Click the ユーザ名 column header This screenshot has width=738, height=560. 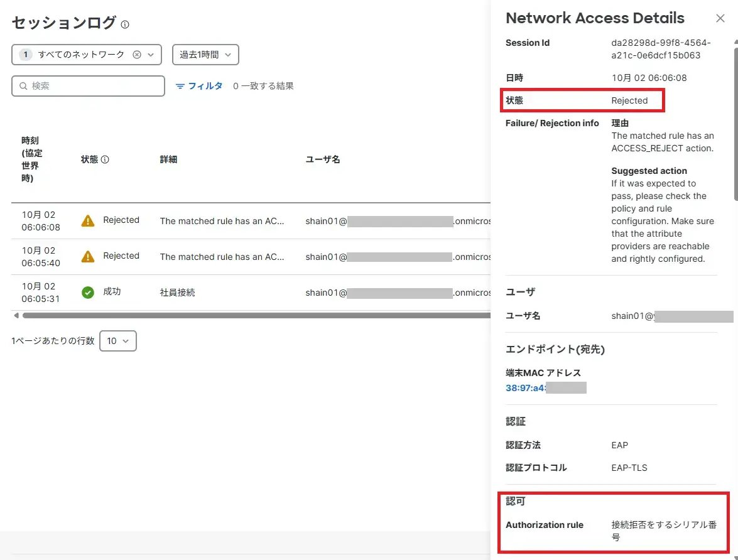pyautogui.click(x=323, y=159)
